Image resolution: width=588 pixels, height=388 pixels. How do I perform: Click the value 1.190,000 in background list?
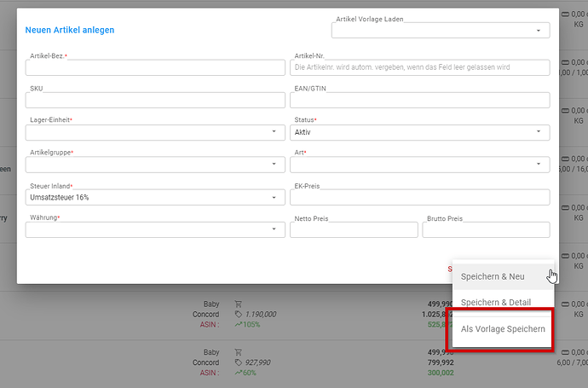tap(261, 314)
